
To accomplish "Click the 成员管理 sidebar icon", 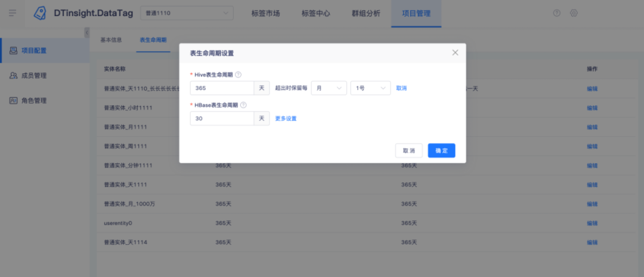I will click(14, 76).
